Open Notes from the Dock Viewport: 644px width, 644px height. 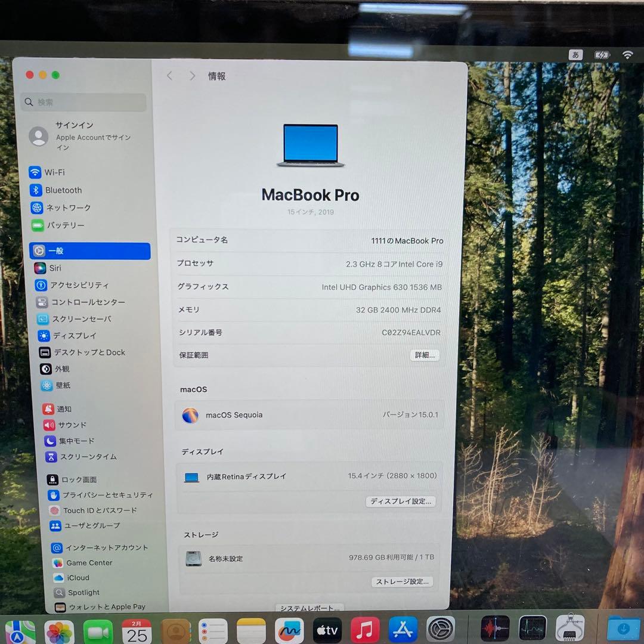pyautogui.click(x=252, y=631)
